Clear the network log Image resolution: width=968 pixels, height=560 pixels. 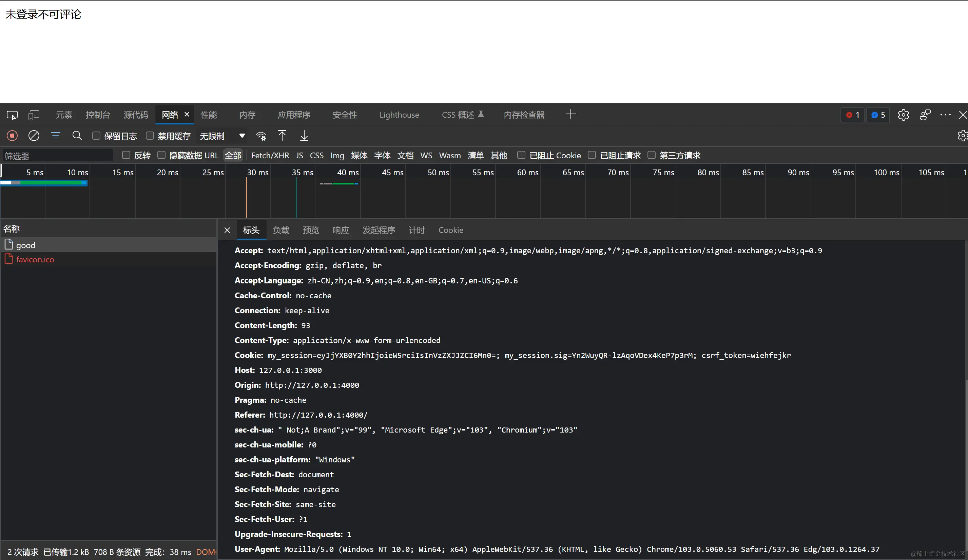[34, 136]
